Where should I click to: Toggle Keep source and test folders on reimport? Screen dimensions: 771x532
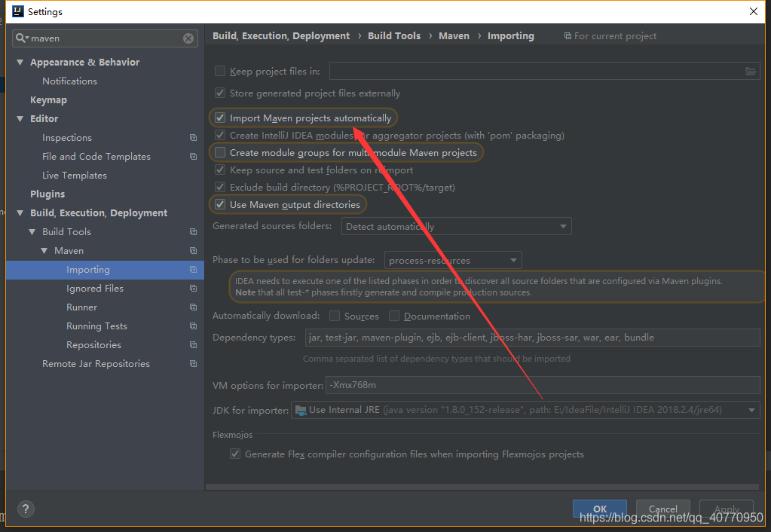click(x=220, y=170)
